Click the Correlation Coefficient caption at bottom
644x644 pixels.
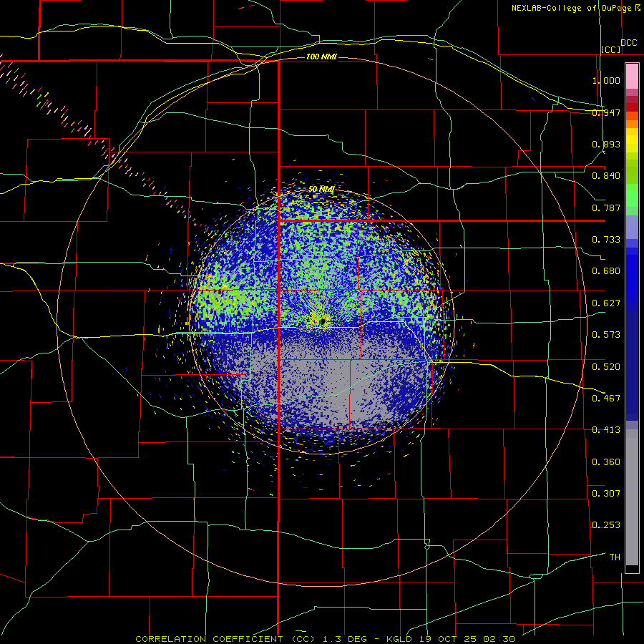[x=325, y=639]
